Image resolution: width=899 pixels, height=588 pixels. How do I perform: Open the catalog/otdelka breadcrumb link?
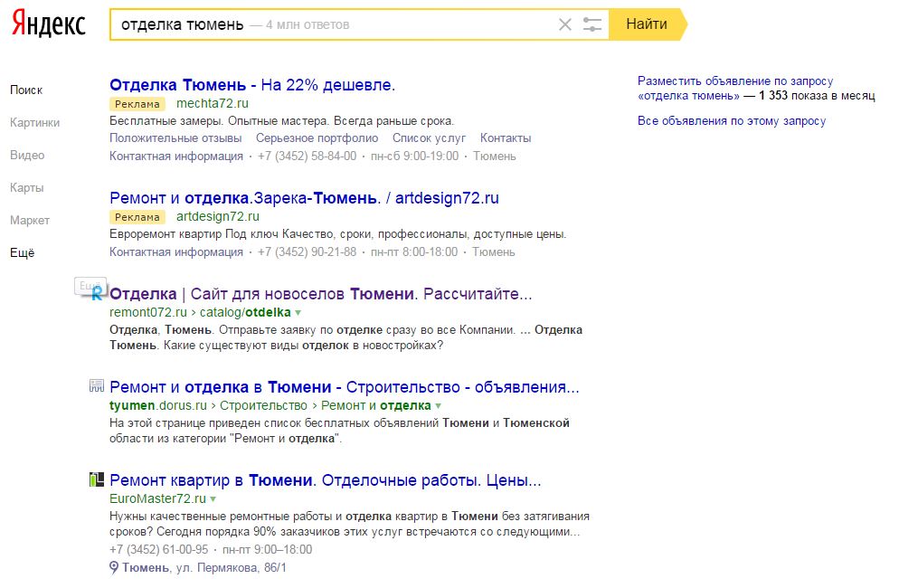tap(245, 313)
